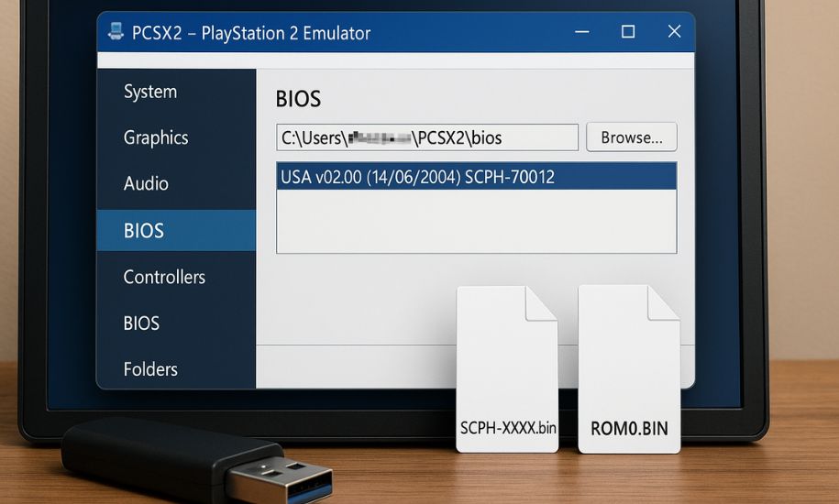Click the Browse... button
839x504 pixels.
(632, 137)
